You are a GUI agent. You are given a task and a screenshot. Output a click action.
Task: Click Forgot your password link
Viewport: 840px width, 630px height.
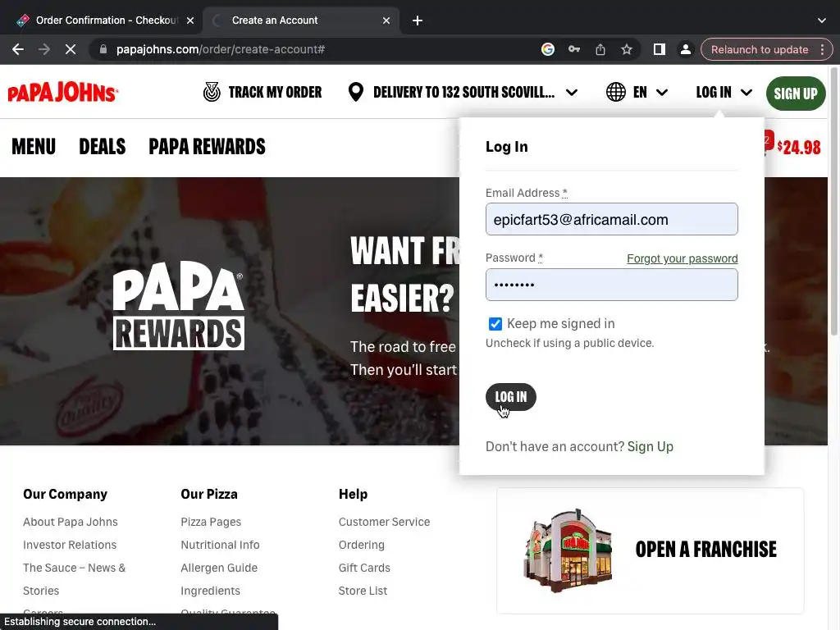click(682, 258)
